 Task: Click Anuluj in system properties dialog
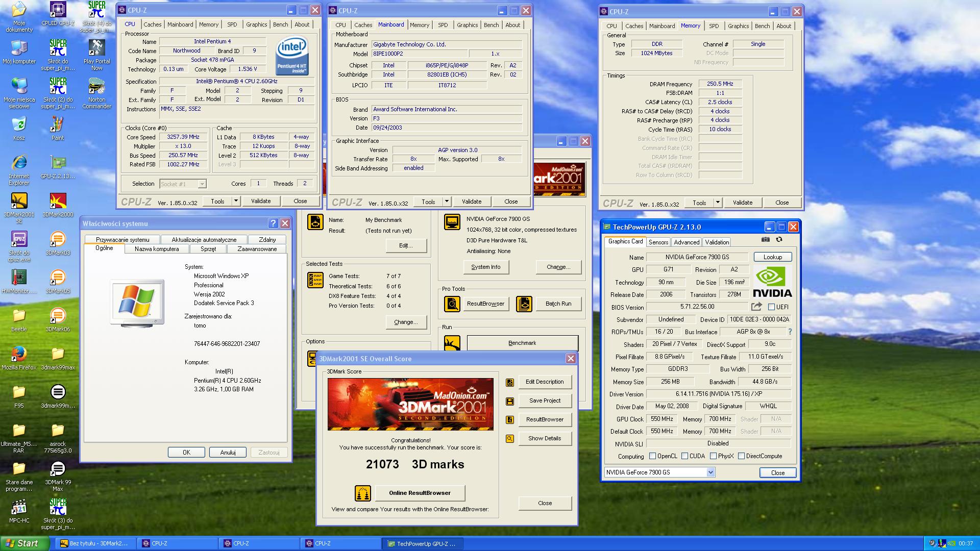tap(228, 453)
